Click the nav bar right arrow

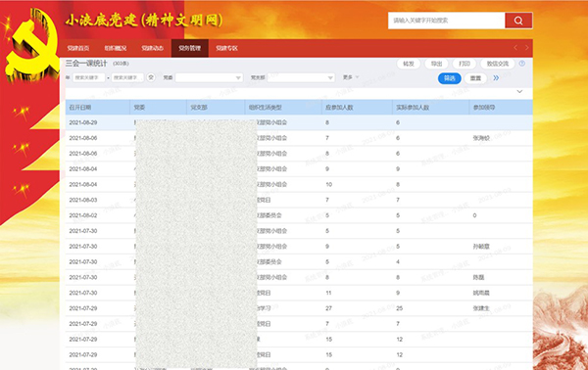coord(526,48)
